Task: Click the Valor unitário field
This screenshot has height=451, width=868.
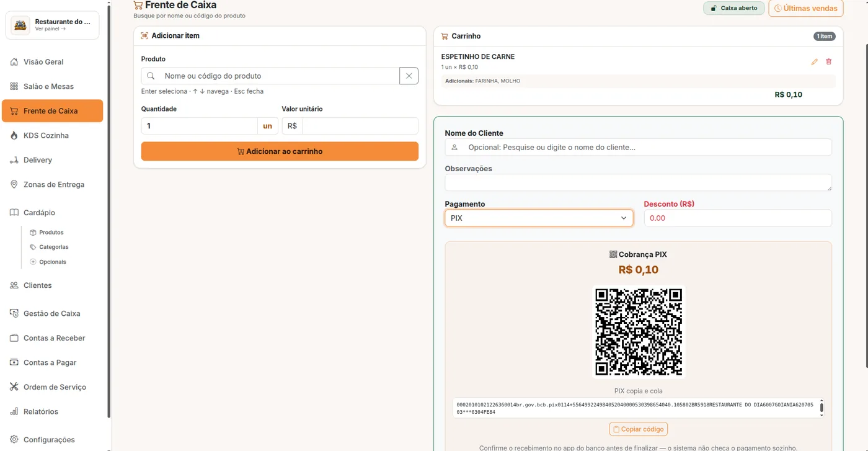Action: (x=360, y=126)
